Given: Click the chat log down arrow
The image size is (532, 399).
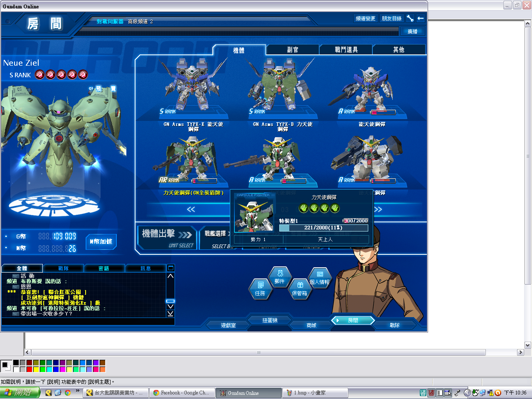Looking at the screenshot, I should [x=170, y=307].
